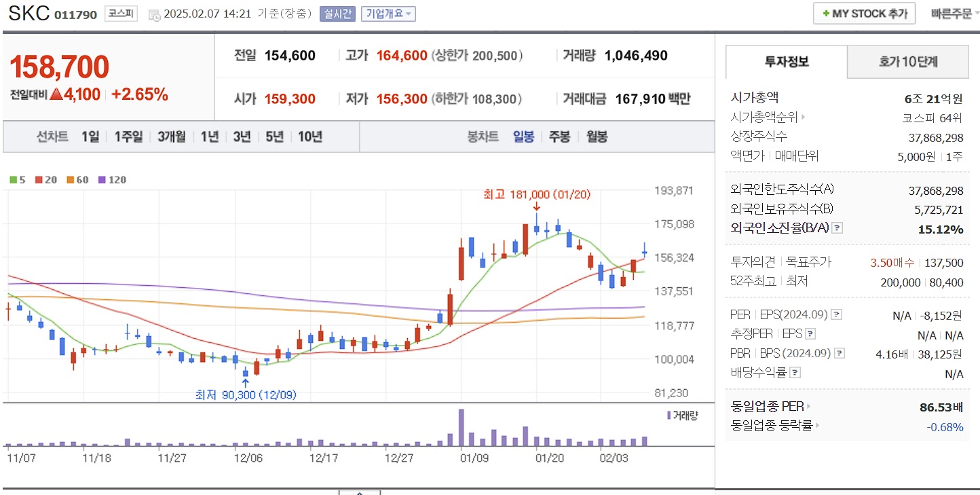Click the 3.50매수 opinion value
This screenshot has width=980, height=495.
[892, 263]
